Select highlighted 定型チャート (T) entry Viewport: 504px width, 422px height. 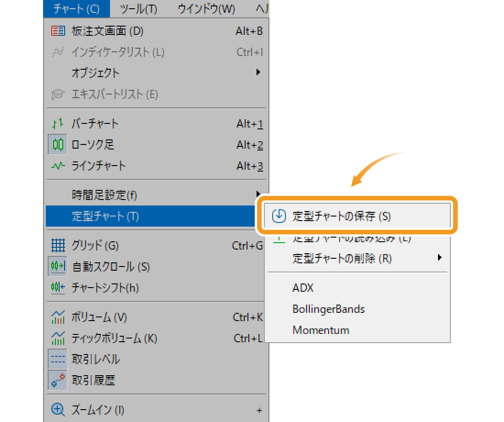tap(151, 216)
